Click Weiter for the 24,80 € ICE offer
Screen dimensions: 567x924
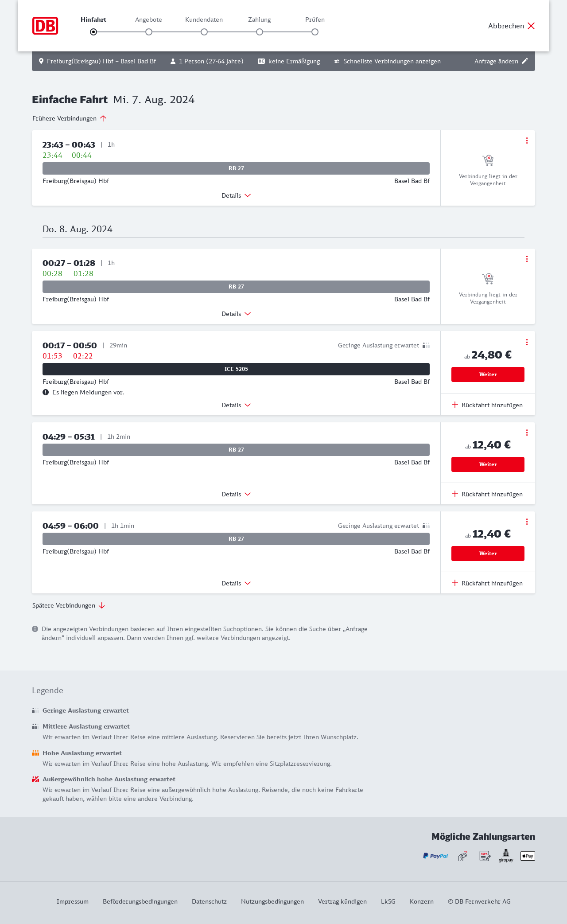pyautogui.click(x=488, y=374)
